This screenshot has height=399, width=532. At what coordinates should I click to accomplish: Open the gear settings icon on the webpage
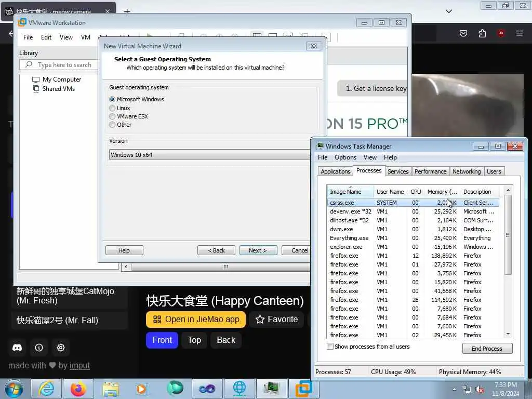(x=61, y=348)
